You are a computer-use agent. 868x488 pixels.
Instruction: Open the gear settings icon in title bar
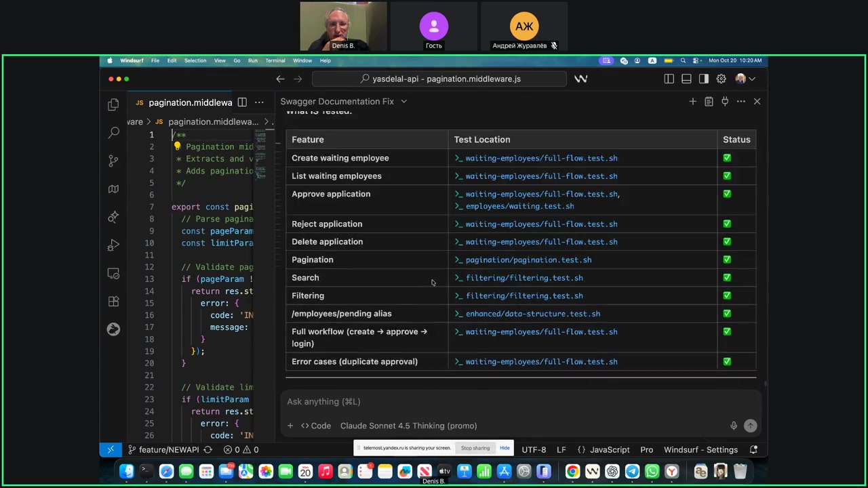722,79
